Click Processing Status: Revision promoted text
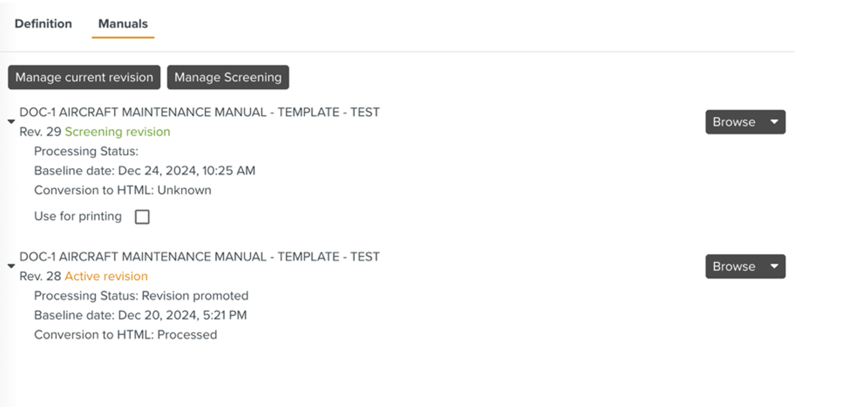868x407 pixels. (x=142, y=296)
